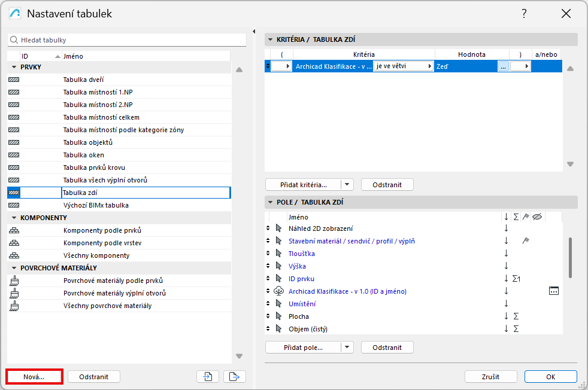The width and height of the screenshot is (588, 390).
Task: Toggle flag icon on Stavební materiál row
Action: (526, 240)
